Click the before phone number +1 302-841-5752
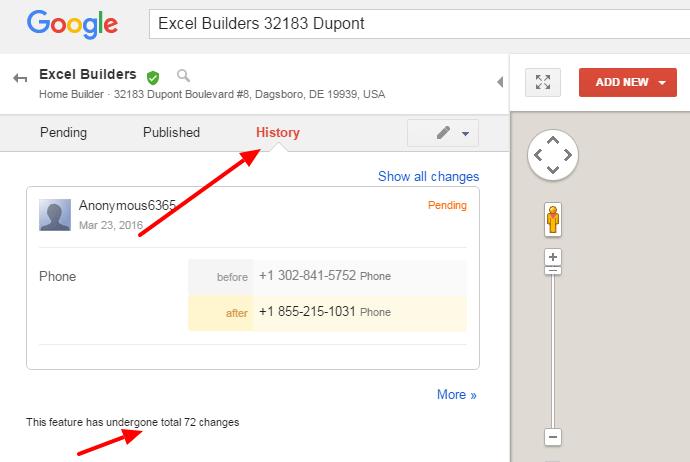The width and height of the screenshot is (690, 462). pyautogui.click(x=307, y=276)
